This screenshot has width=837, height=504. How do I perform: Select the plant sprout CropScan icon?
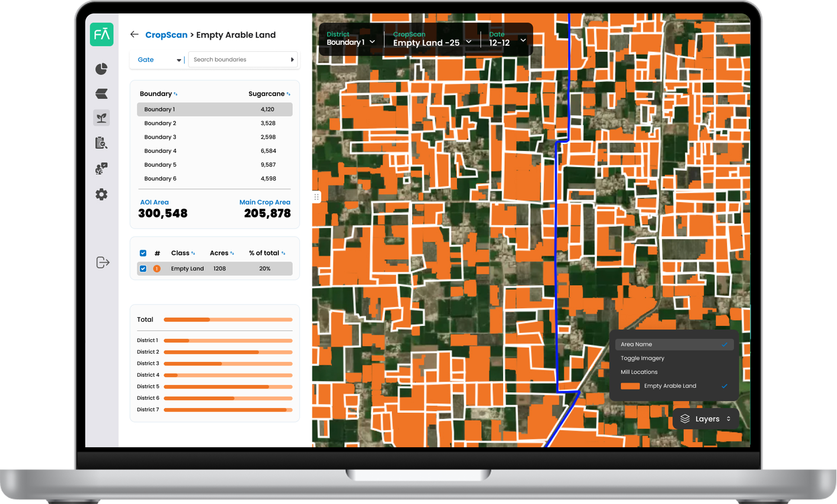(101, 118)
